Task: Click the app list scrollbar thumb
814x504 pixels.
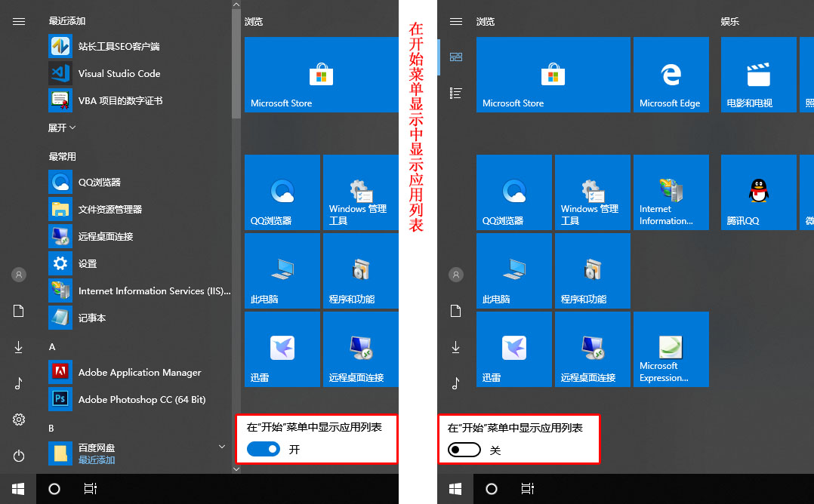Action: (x=236, y=64)
